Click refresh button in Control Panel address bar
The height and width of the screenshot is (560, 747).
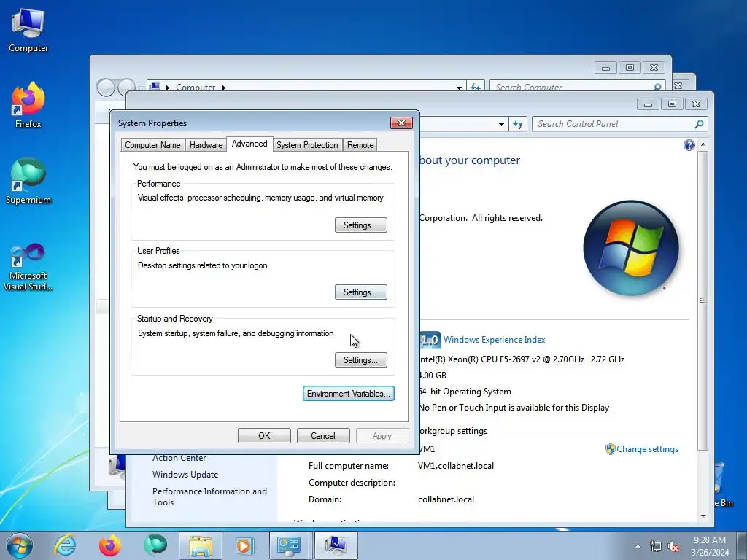tap(518, 124)
